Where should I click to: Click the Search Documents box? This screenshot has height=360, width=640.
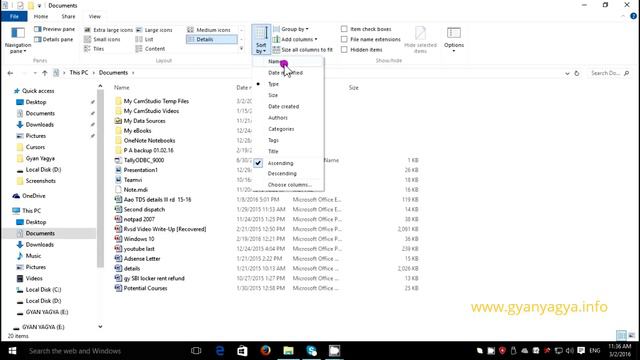610,73
